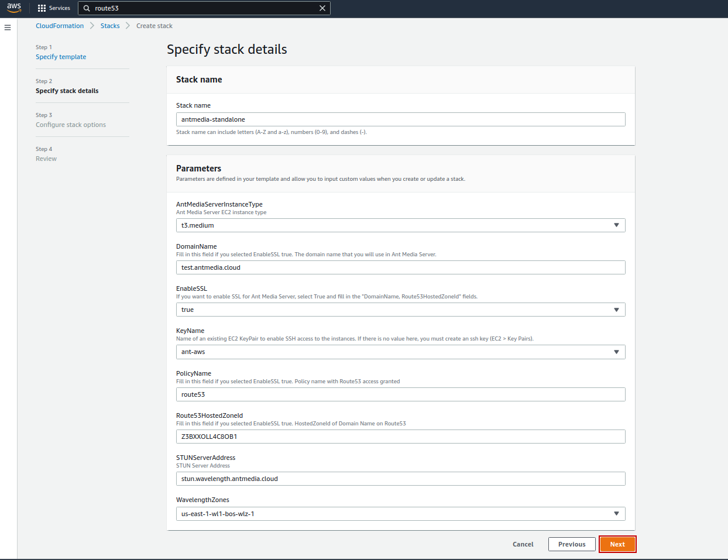Open AntMediaServerInstanceType dropdown
Image resolution: width=728 pixels, height=560 pixels.
pyautogui.click(x=401, y=225)
